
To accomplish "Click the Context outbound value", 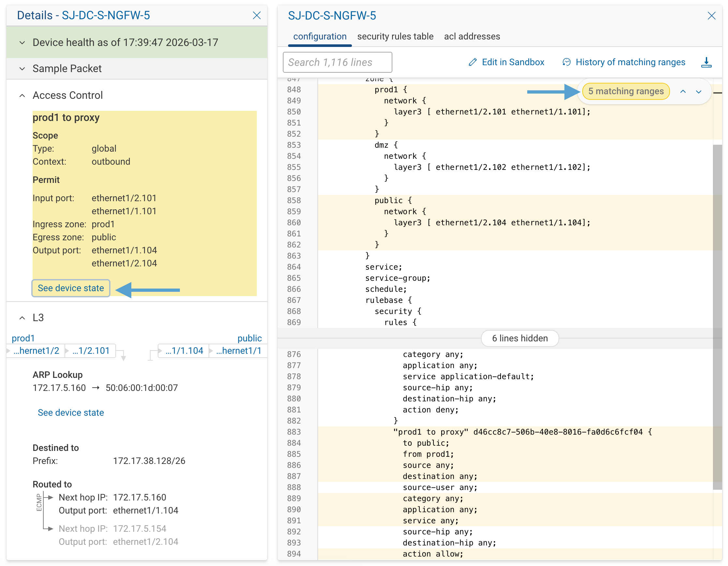I will click(x=111, y=161).
